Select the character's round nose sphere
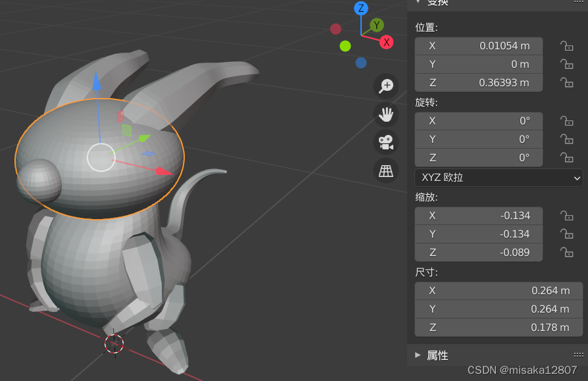The image size is (588, 381). click(x=39, y=181)
